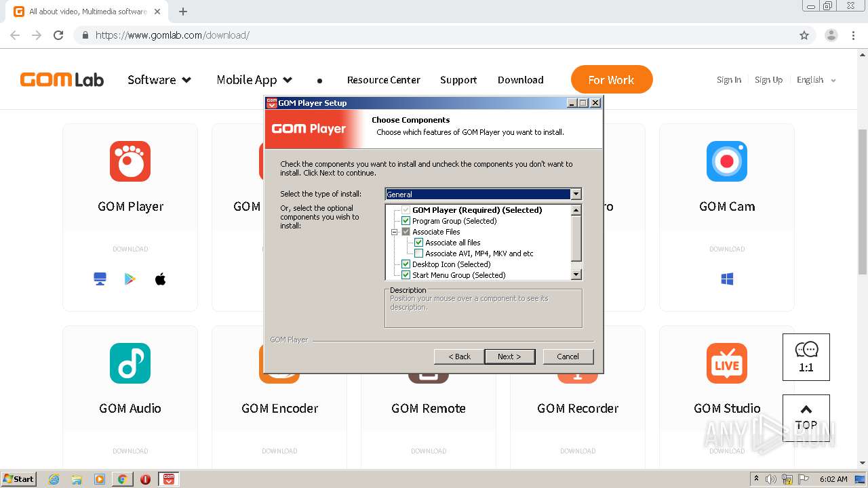Show hidden tray icons arrow

[x=755, y=479]
